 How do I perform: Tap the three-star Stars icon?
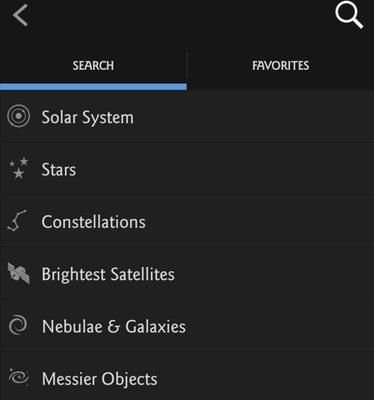coord(19,168)
